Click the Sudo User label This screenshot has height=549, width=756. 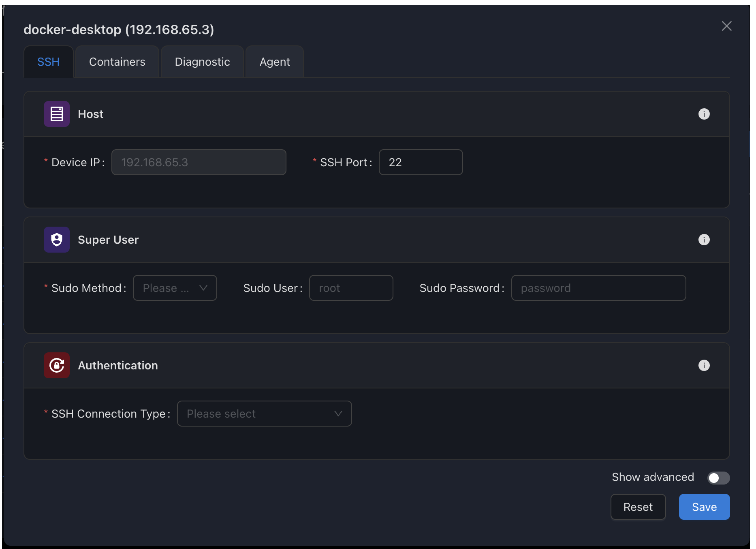click(273, 288)
